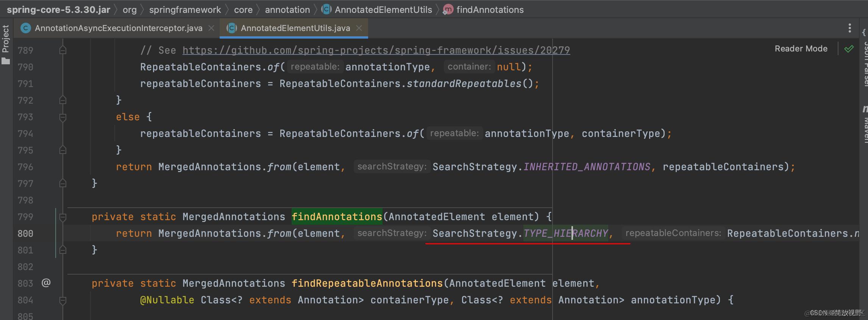The image size is (868, 320).
Task: Click the class icon on AnnotatedElementUtils.java tab
Action: pyautogui.click(x=231, y=28)
